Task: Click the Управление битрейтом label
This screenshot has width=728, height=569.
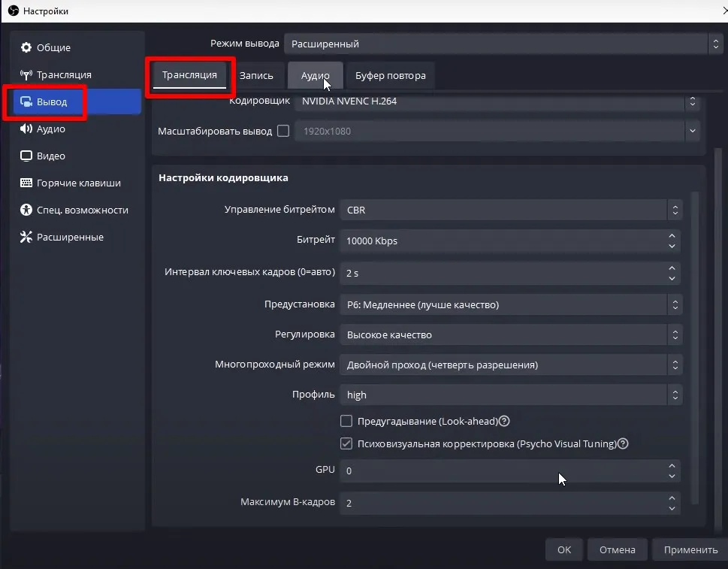Action: [x=279, y=210]
